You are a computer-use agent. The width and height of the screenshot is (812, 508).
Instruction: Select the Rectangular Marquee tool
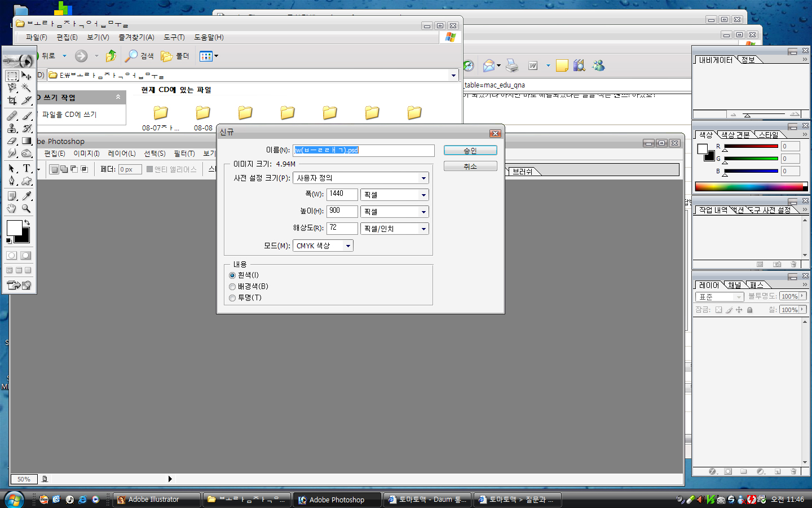(12, 76)
